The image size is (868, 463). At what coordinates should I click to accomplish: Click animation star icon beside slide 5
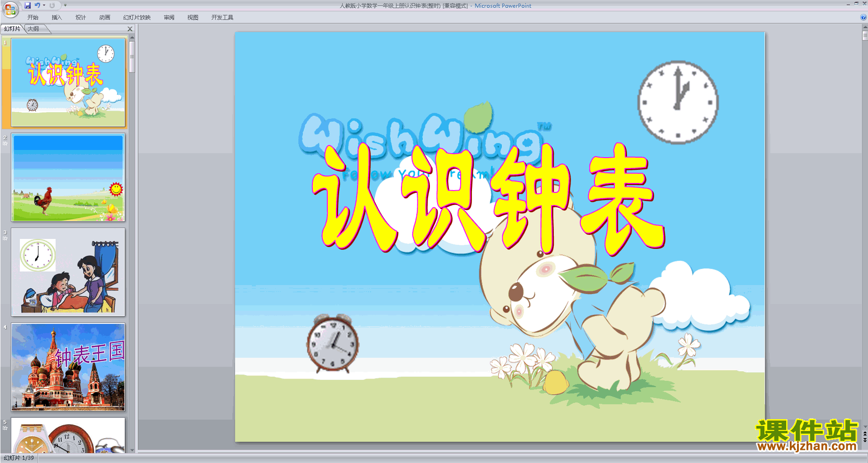point(5,428)
